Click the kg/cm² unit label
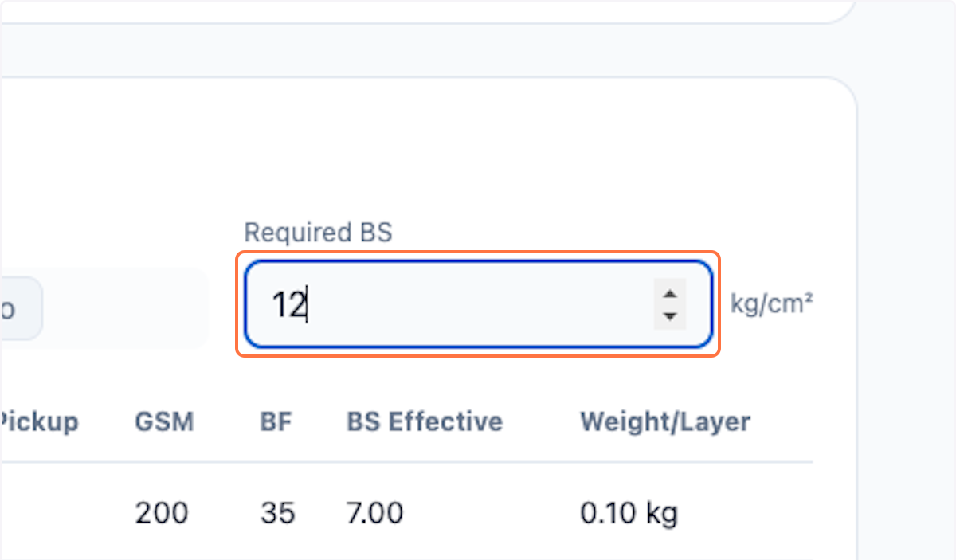This screenshot has height=560, width=956. (771, 304)
